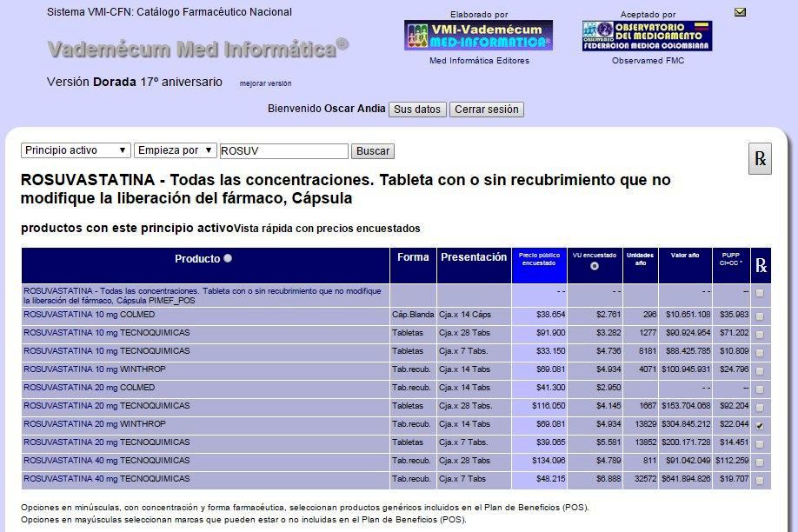Tick checkbox for the PIMEF_POS row
Screen dimensions: 798x532
tap(760, 293)
